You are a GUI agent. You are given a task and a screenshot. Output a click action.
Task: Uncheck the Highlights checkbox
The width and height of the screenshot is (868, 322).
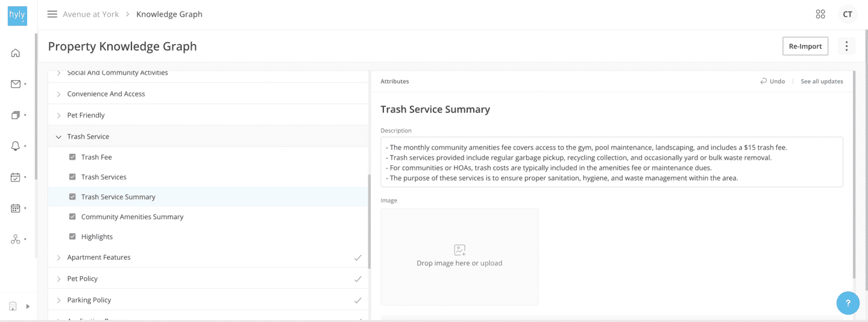pyautogui.click(x=72, y=236)
